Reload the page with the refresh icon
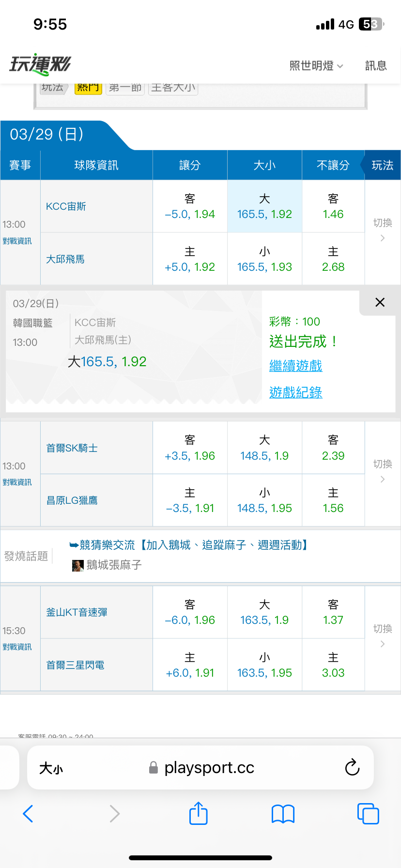401x868 pixels. click(x=352, y=768)
